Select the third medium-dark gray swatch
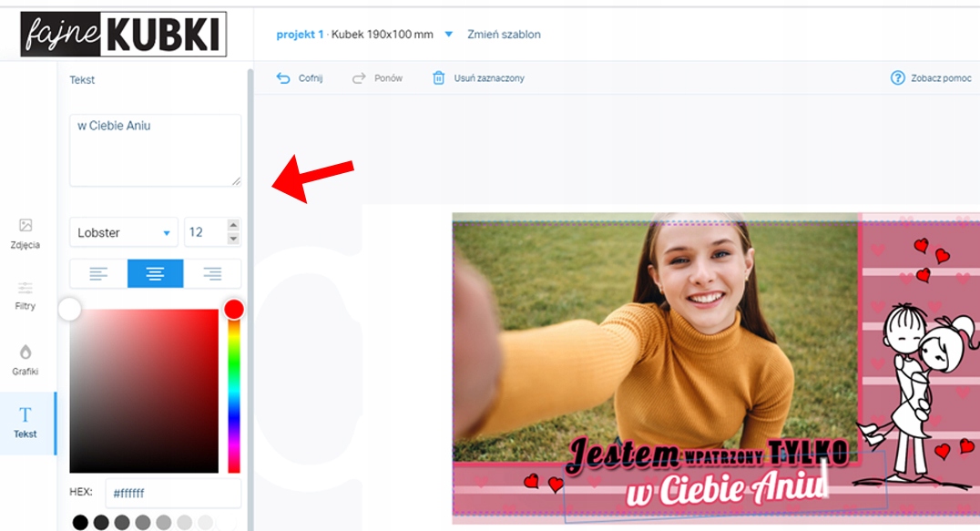The image size is (980, 531). [122, 522]
